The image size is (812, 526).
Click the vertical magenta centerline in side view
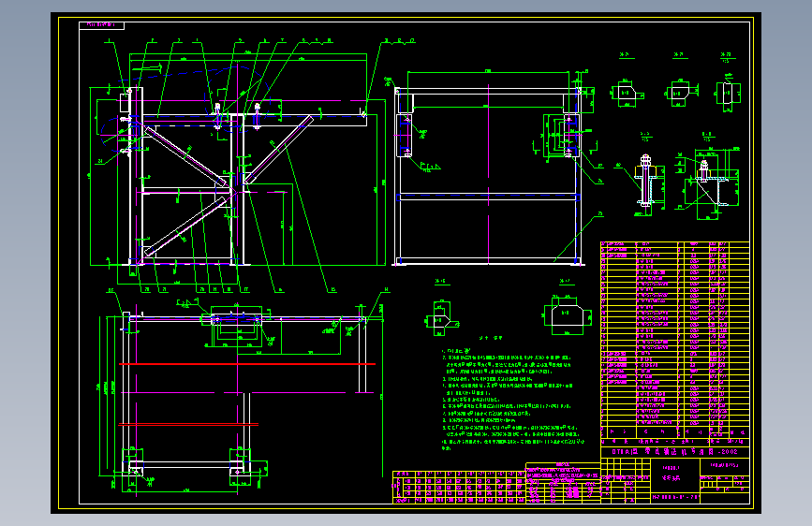tap(488, 174)
